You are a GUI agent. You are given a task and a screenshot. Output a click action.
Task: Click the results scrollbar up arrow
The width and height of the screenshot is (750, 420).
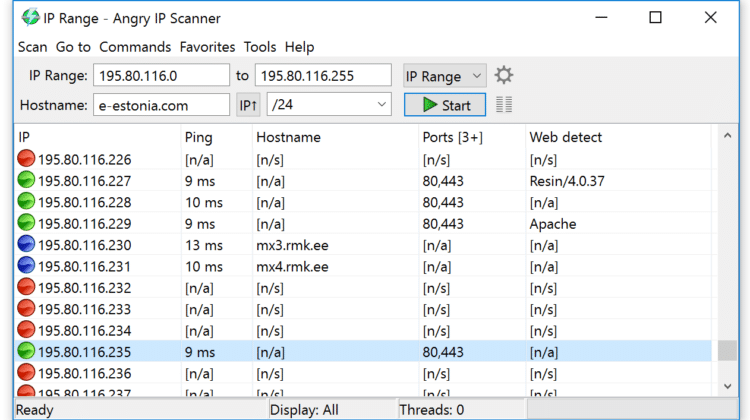(728, 136)
